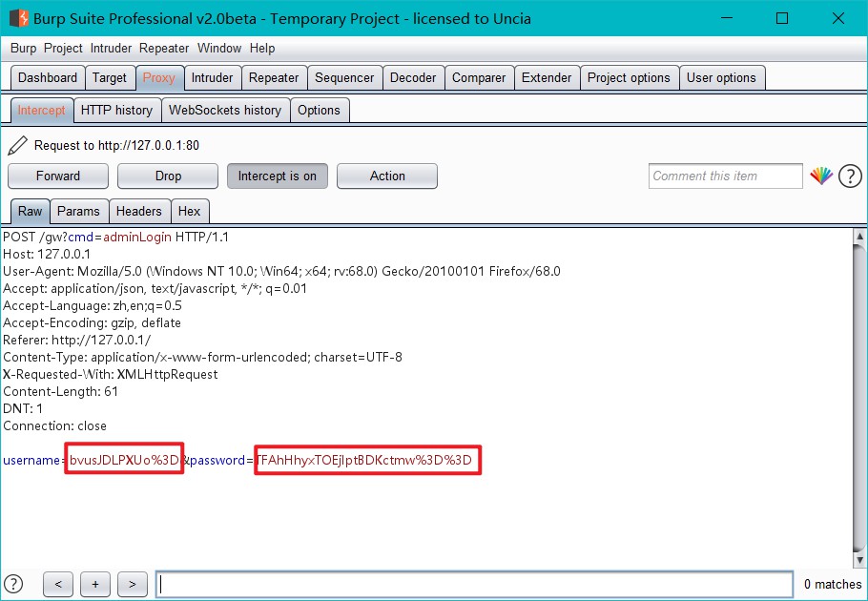Switch to the Hex view tab

coord(189,212)
